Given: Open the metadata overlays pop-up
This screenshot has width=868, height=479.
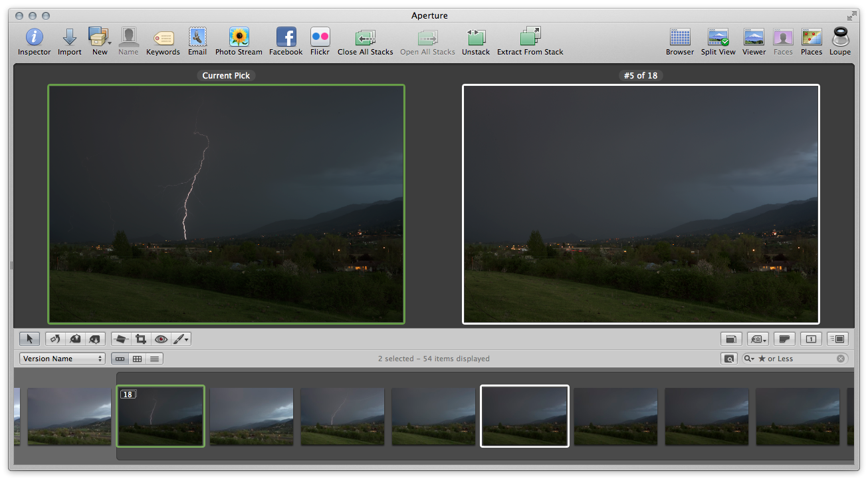Looking at the screenshot, I should pos(758,339).
